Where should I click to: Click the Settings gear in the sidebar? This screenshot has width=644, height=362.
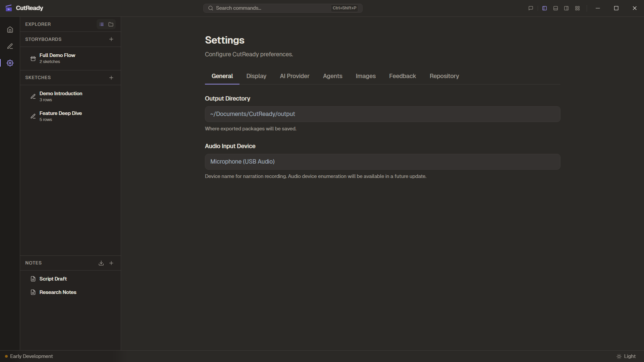click(x=10, y=63)
